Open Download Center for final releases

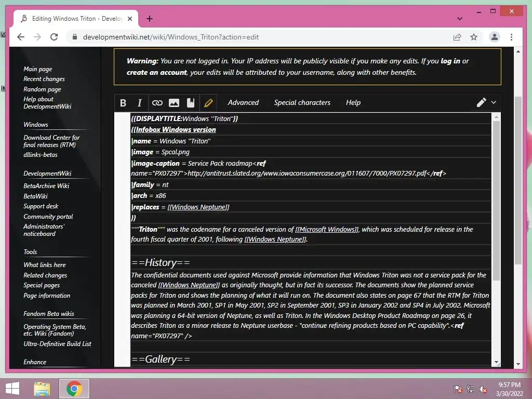51,141
